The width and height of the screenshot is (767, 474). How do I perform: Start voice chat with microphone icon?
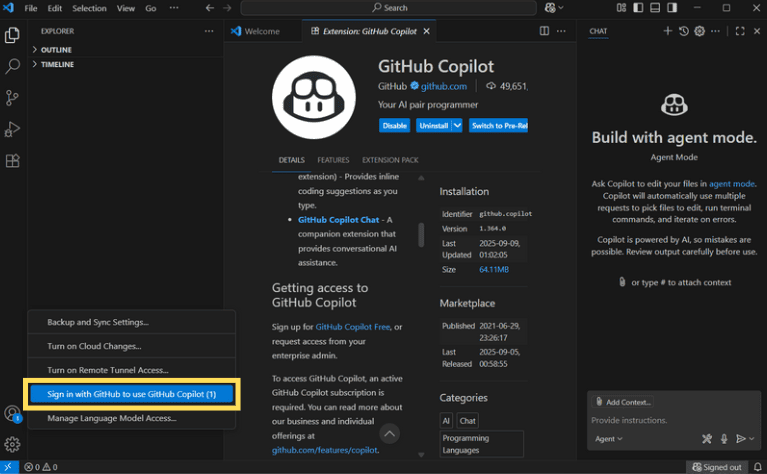724,439
